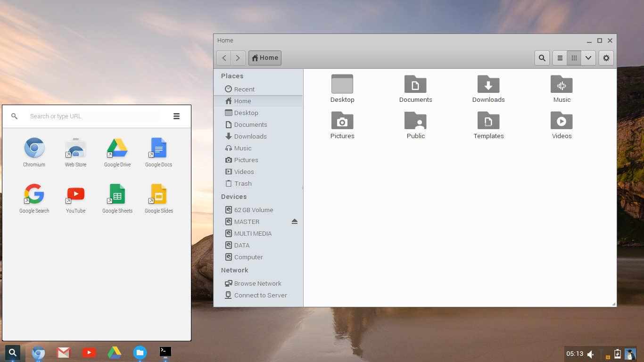Open Google Docs from the app launcher
This screenshot has height=362, width=644.
(x=159, y=152)
